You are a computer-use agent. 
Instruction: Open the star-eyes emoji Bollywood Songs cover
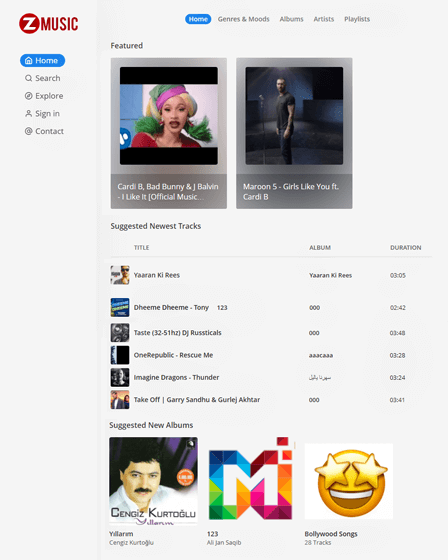(x=349, y=481)
